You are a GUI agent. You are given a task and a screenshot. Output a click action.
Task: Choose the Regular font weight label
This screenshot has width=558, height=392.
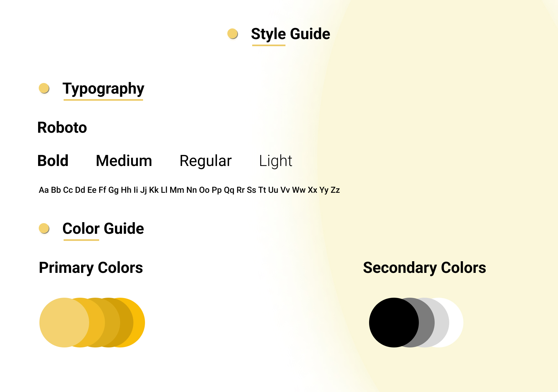206,161
